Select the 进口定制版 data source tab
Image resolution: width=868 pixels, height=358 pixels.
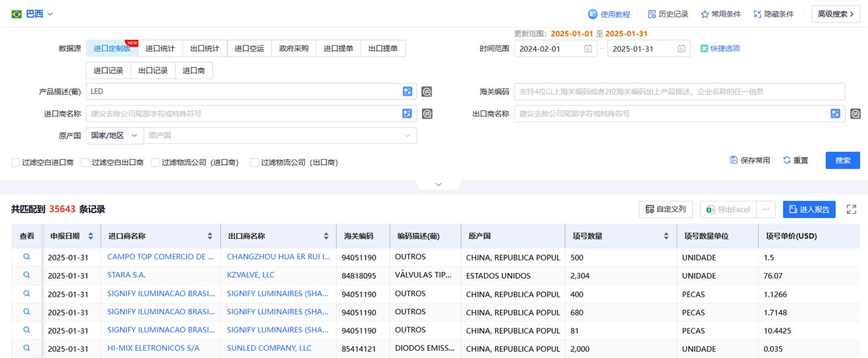pyautogui.click(x=112, y=48)
